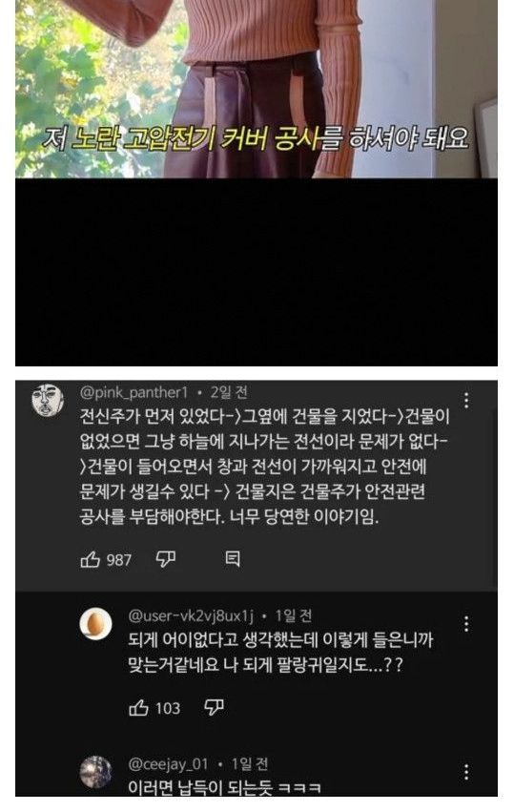The width and height of the screenshot is (514, 812).
Task: Click '1일 전' timestamp on @user-vk2vj8ux1j reply
Action: [293, 615]
